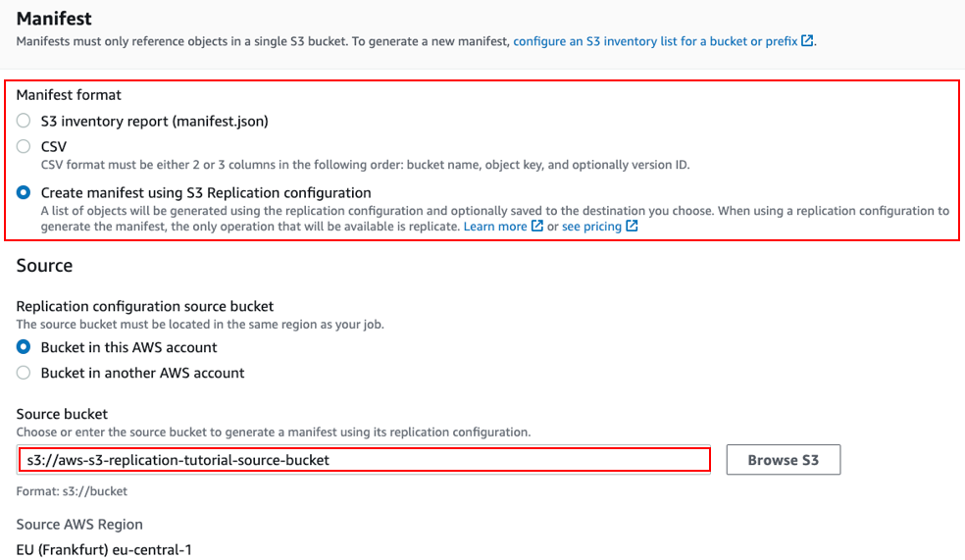965x560 pixels.
Task: Choose Bucket in this AWS account radio
Action: [x=24, y=347]
